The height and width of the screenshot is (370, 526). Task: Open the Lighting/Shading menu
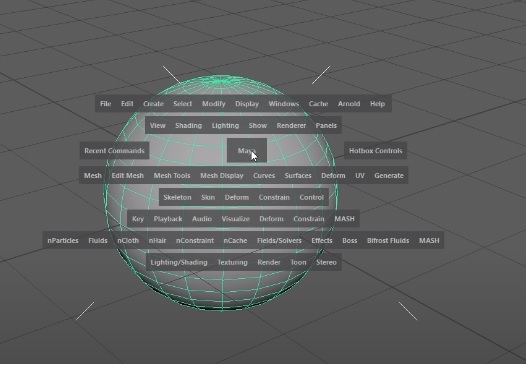[179, 262]
